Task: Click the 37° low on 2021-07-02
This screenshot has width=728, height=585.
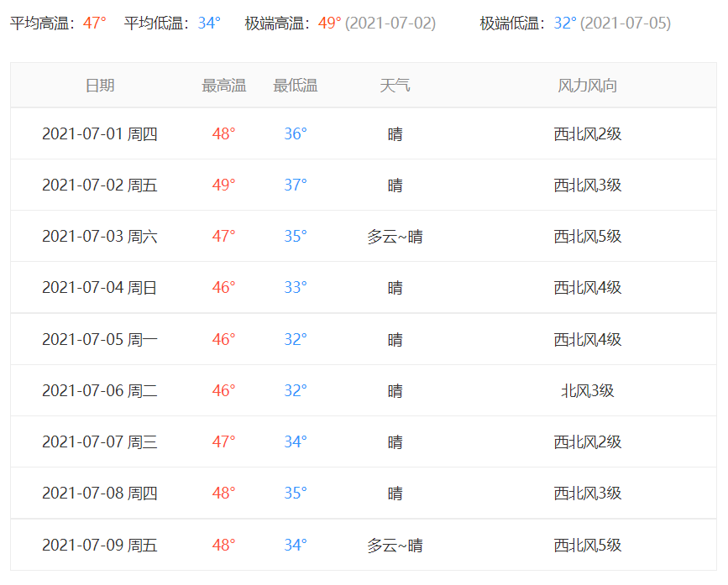Action: 296,185
